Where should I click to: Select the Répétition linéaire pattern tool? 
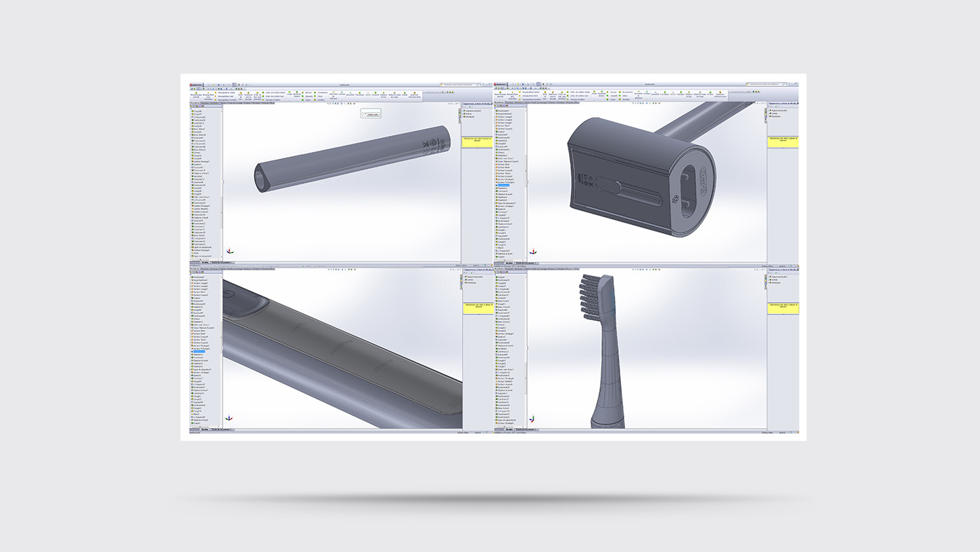tap(296, 93)
